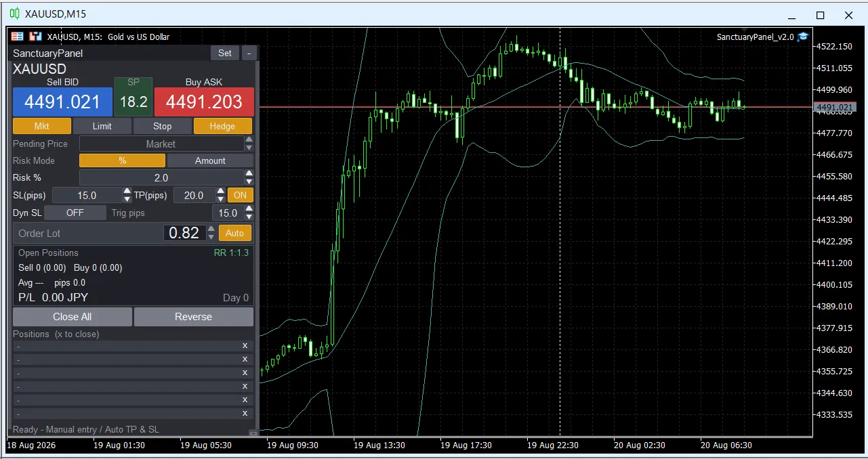Decrease Trig pips with down arrow

pos(249,217)
